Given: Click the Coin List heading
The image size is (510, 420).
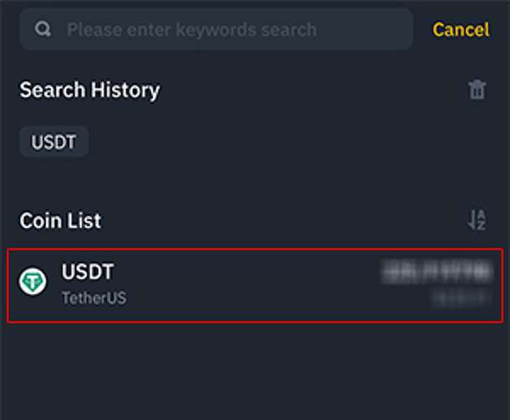Looking at the screenshot, I should 60,221.
